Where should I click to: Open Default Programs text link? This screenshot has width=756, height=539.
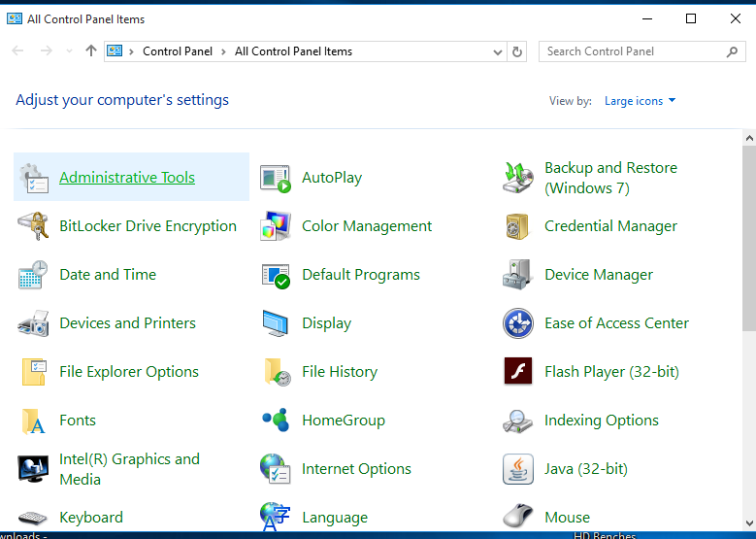pos(361,275)
